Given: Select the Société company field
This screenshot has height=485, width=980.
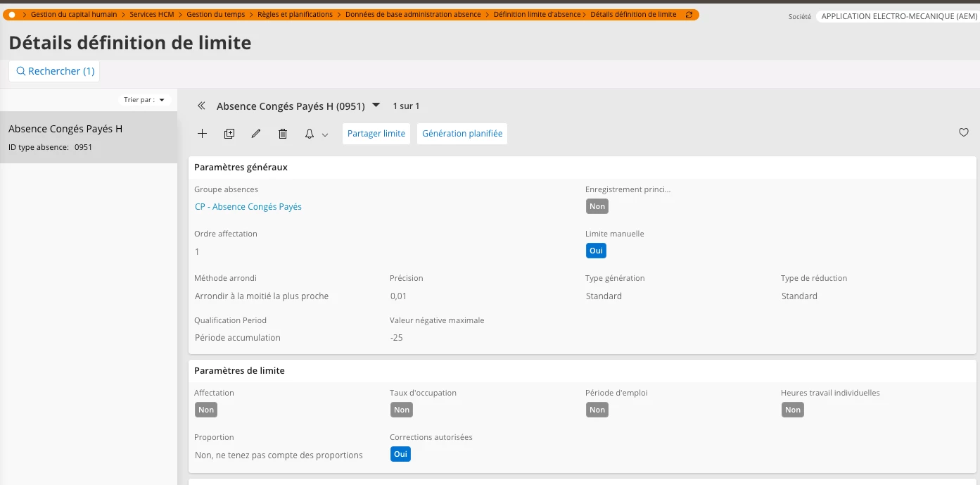Looking at the screenshot, I should pos(897,16).
